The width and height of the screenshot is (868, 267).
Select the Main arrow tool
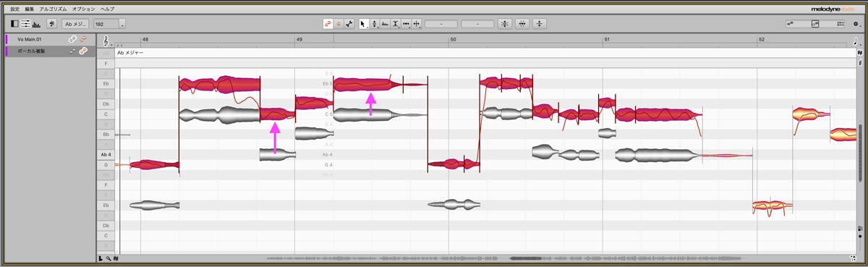[x=364, y=24]
